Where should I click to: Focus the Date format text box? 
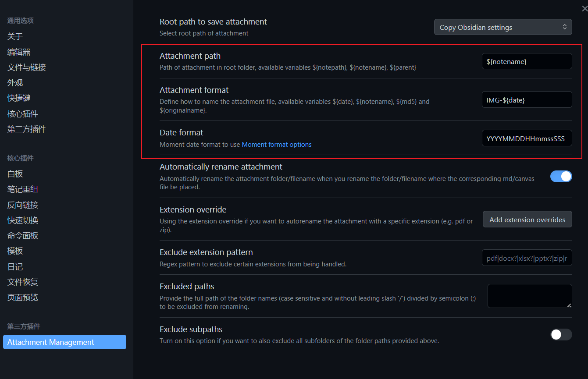527,138
